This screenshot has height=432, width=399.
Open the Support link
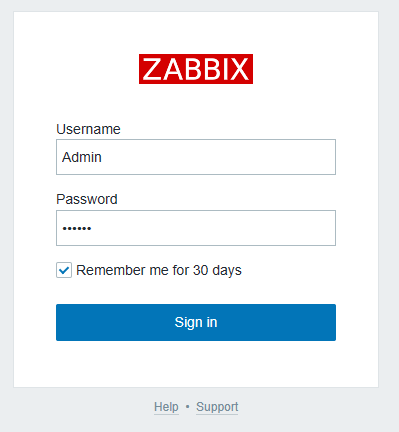[x=217, y=407]
